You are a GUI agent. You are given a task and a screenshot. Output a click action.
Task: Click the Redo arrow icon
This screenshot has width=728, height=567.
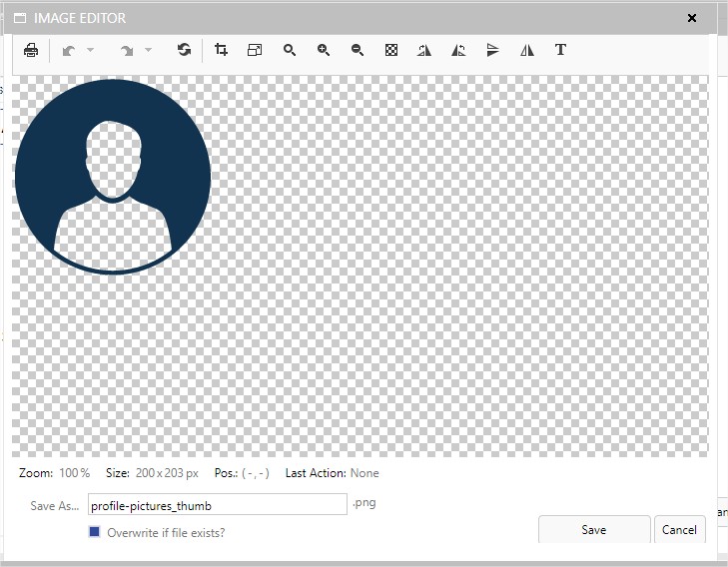126,50
